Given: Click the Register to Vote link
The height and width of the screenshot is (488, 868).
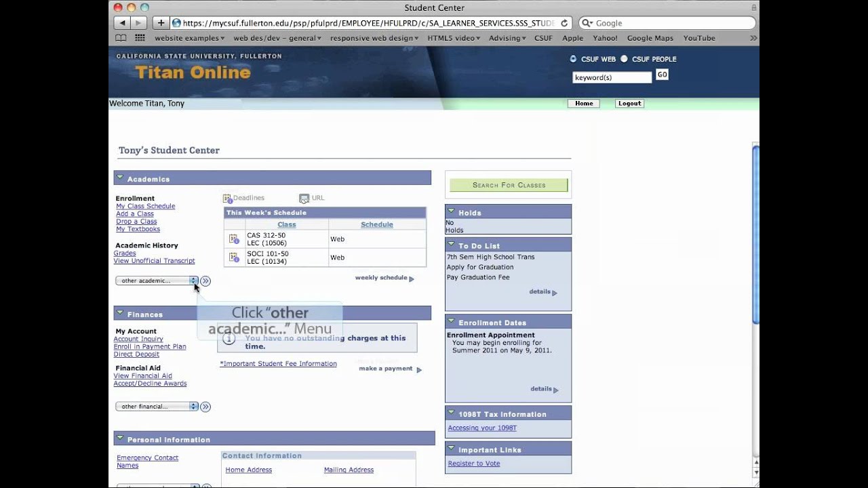Looking at the screenshot, I should click(474, 464).
